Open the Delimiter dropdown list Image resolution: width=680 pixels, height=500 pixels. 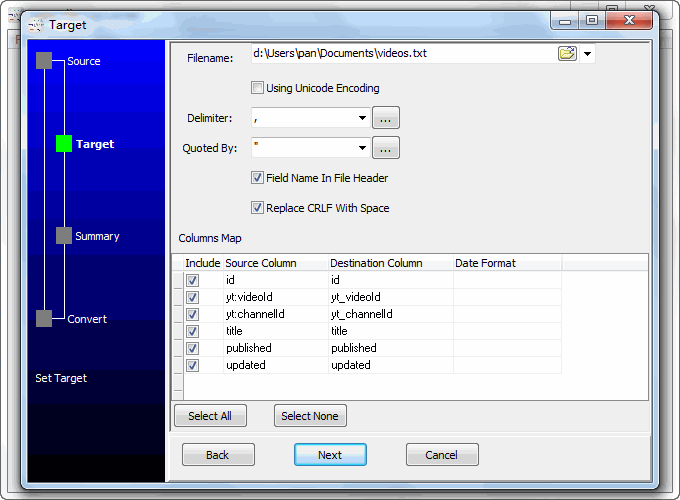click(x=361, y=118)
